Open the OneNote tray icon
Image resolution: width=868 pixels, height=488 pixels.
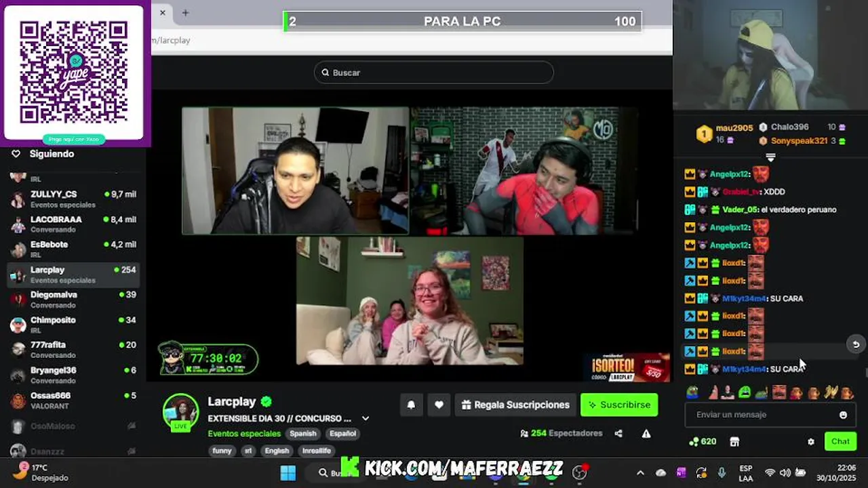pyautogui.click(x=681, y=472)
